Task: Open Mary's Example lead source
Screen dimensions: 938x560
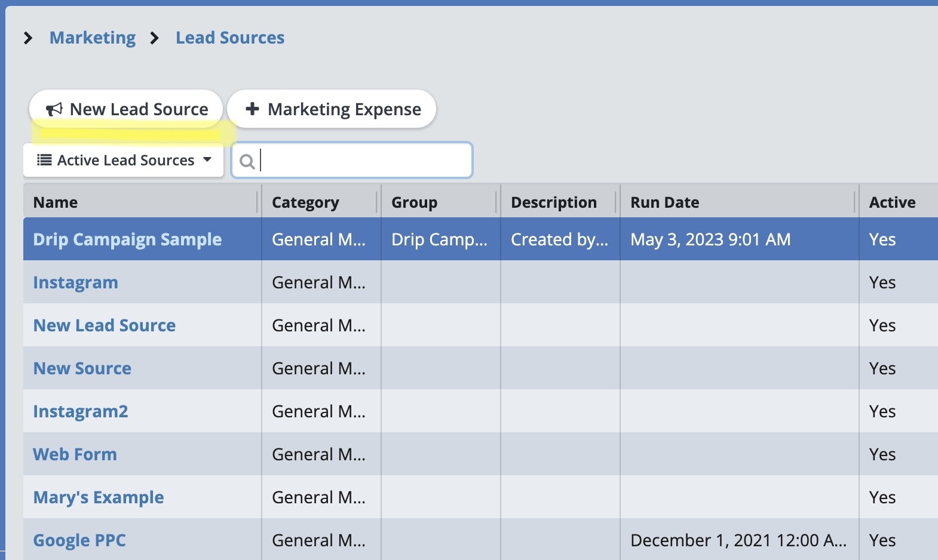Action: (x=98, y=497)
